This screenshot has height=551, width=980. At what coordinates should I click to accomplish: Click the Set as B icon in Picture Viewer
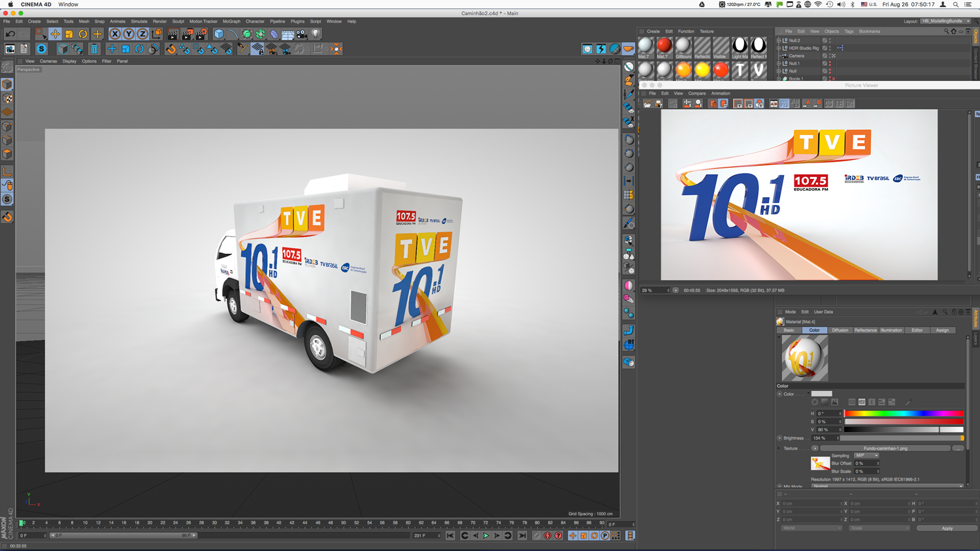click(818, 104)
